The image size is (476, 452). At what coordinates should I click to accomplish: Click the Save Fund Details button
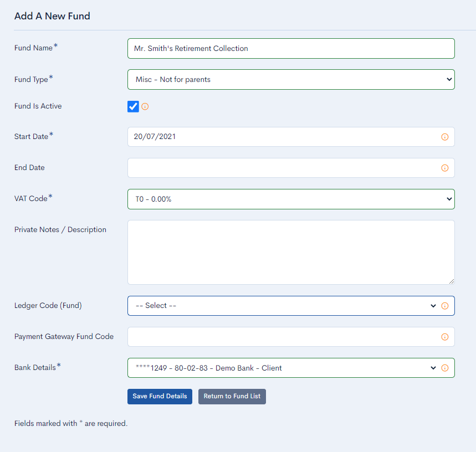(160, 396)
